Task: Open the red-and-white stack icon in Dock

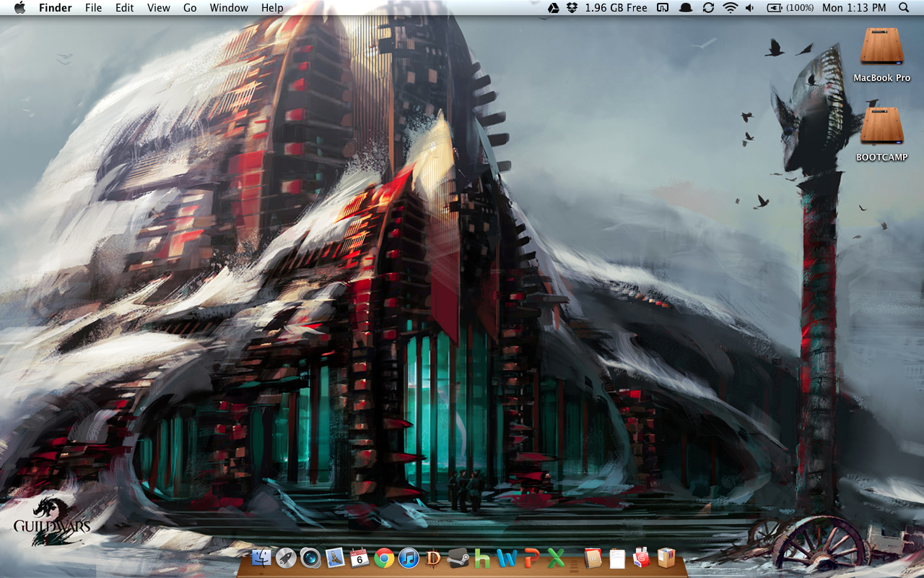Action: 642,558
